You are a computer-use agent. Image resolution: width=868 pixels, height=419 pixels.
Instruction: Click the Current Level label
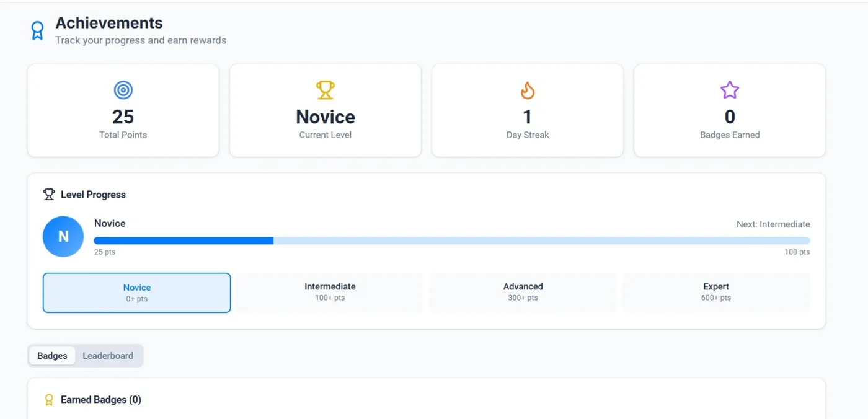pyautogui.click(x=325, y=135)
